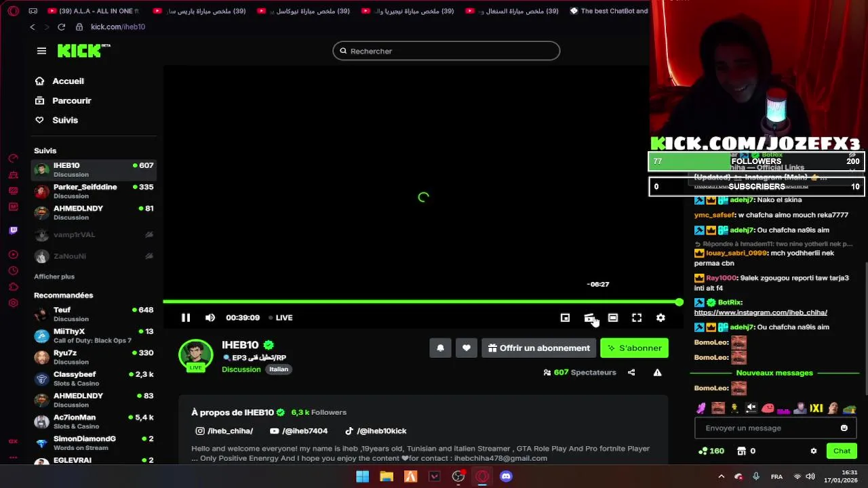The width and height of the screenshot is (868, 488).
Task: Open YouTube link /@iheb7404
Action: [x=299, y=431]
